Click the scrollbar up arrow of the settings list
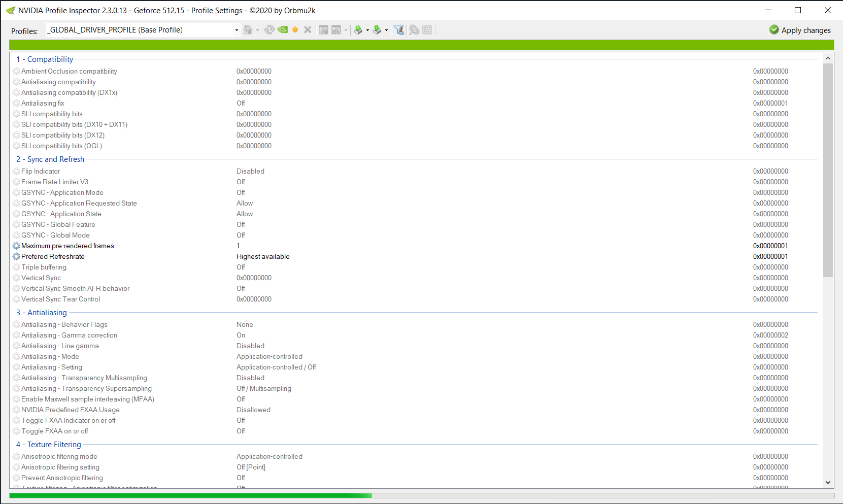Screen dimensions: 843x504 tap(828, 58)
